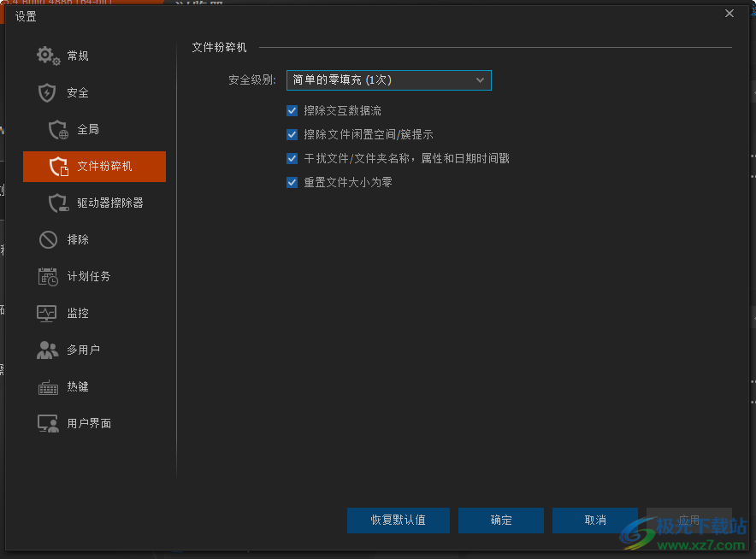Image resolution: width=756 pixels, height=559 pixels.
Task: Open the 热键 hotkey keyboard icon
Action: 47,386
